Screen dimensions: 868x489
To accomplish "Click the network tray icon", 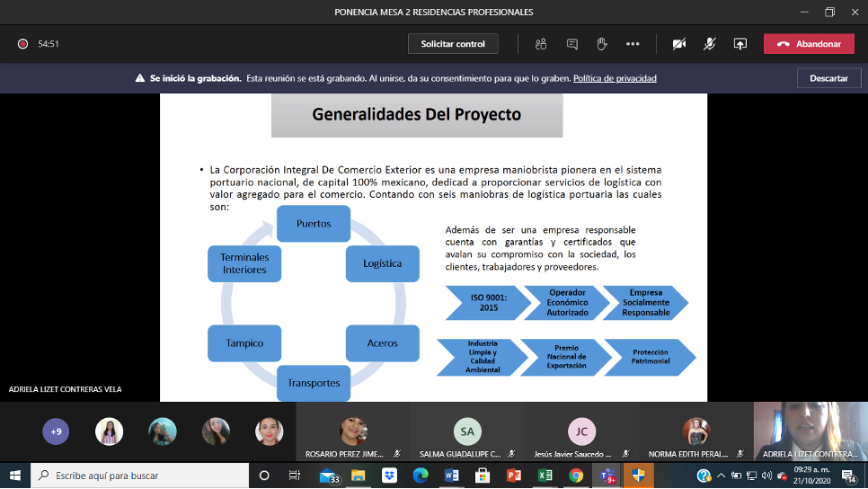I will (x=751, y=476).
